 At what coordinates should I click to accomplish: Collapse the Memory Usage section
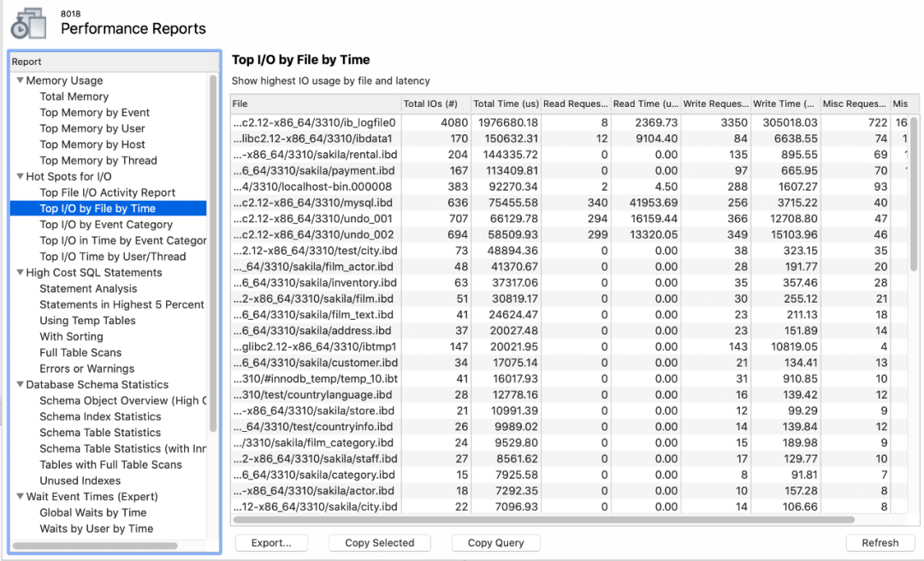coord(20,81)
